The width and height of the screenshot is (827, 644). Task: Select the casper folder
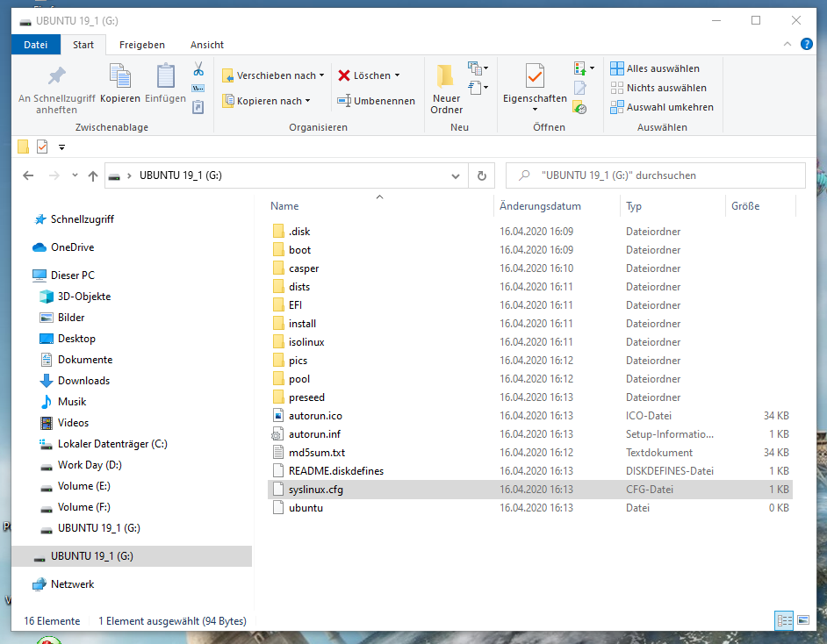click(529, 268)
